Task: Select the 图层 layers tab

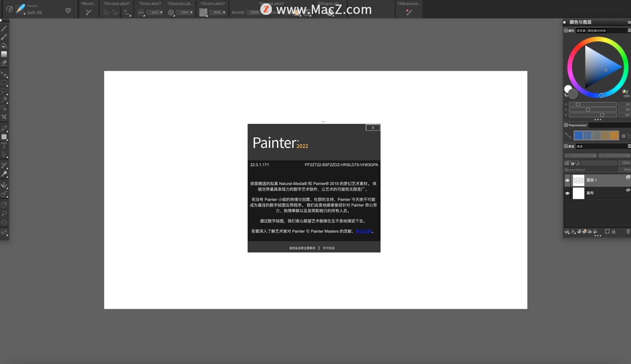Action: [x=571, y=147]
